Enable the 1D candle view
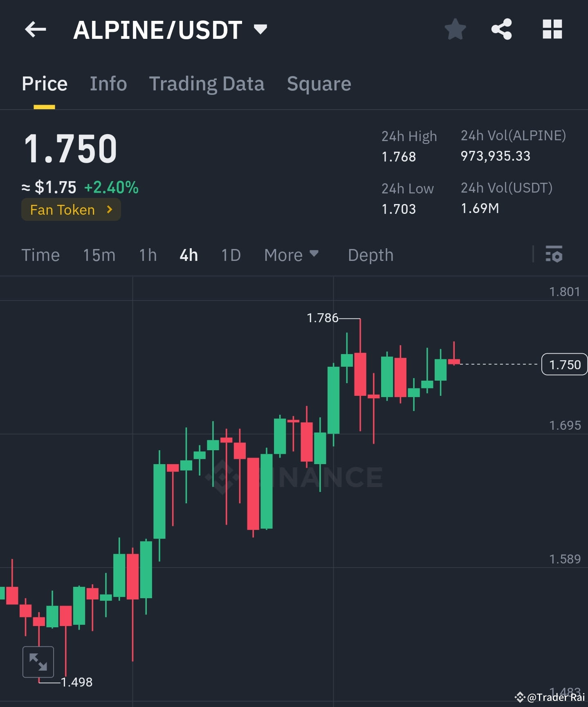Viewport: 588px width, 707px height. pyautogui.click(x=230, y=255)
